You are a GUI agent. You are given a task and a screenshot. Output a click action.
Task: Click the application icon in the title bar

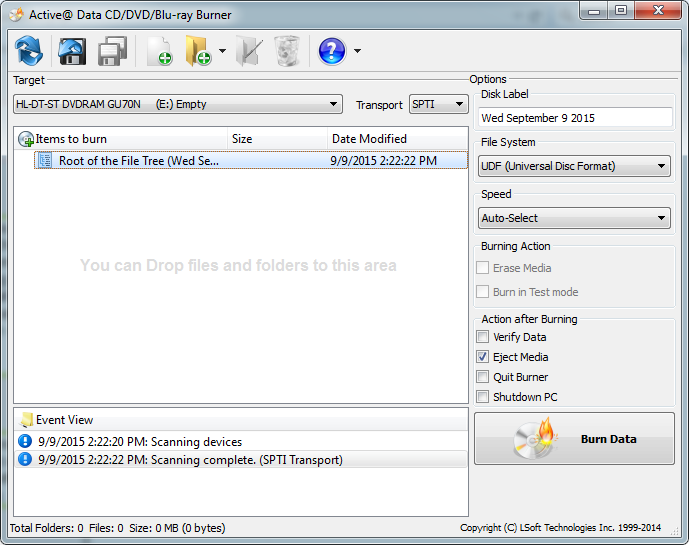tap(17, 15)
